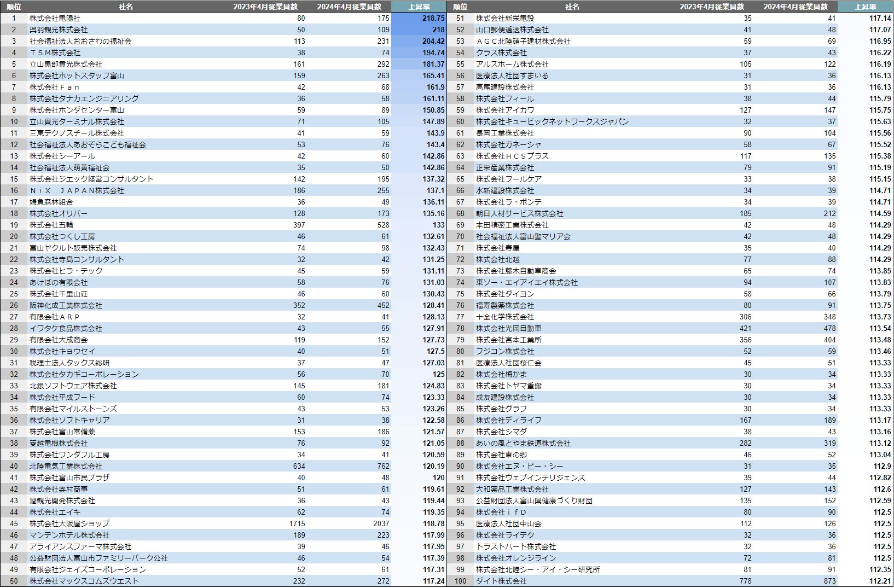
Task: Select 株式会社ジェック経営コンサルタント in the table
Action: 91,179
